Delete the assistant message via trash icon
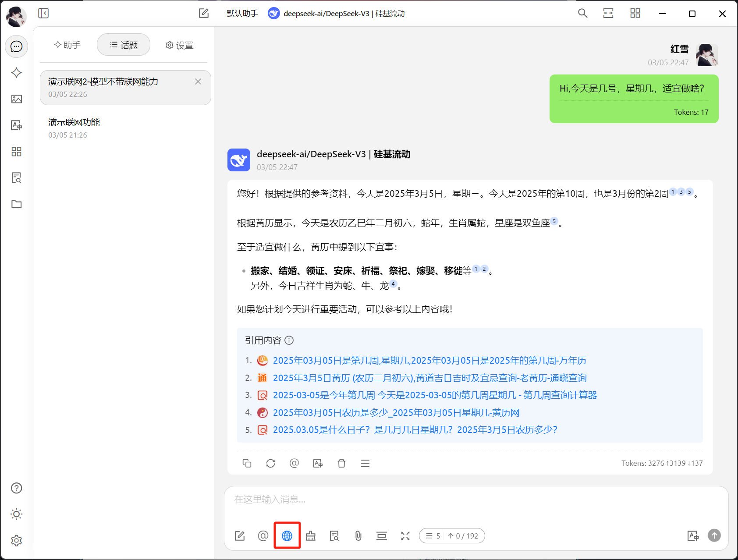Viewport: 738px width, 560px height. pyautogui.click(x=341, y=463)
